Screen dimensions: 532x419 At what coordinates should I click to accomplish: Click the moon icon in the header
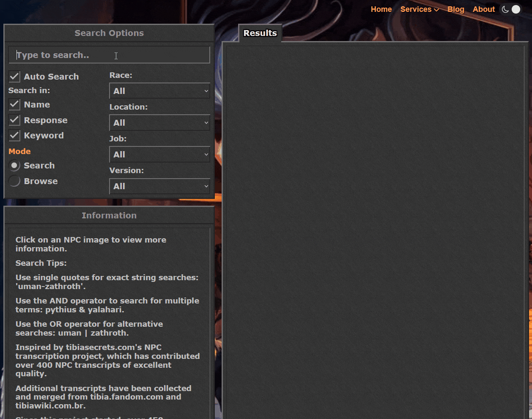[x=505, y=9]
